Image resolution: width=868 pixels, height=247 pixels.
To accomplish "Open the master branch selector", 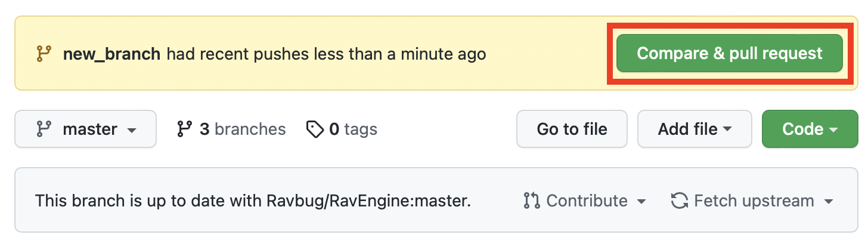I will 86,129.
